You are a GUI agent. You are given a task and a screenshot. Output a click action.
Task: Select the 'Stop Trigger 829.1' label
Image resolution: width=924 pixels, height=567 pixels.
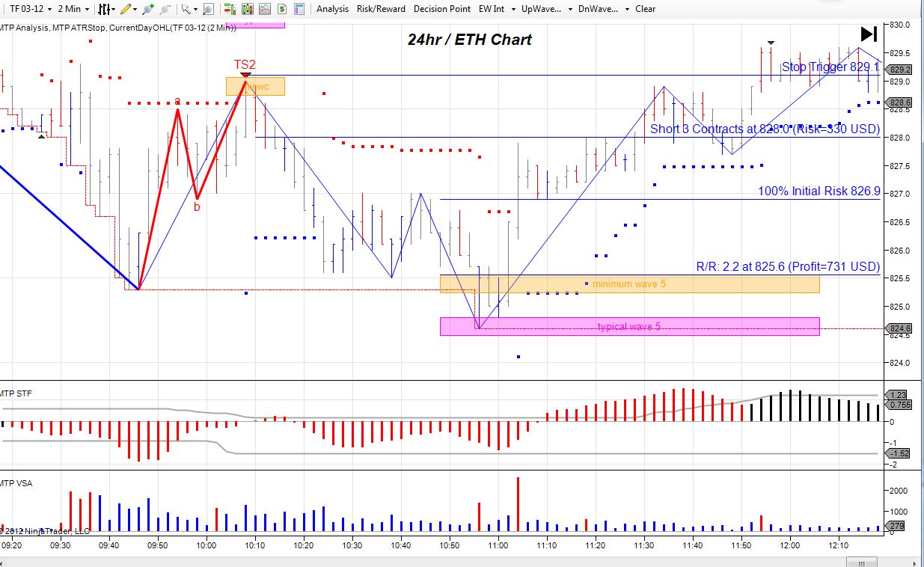[830, 67]
